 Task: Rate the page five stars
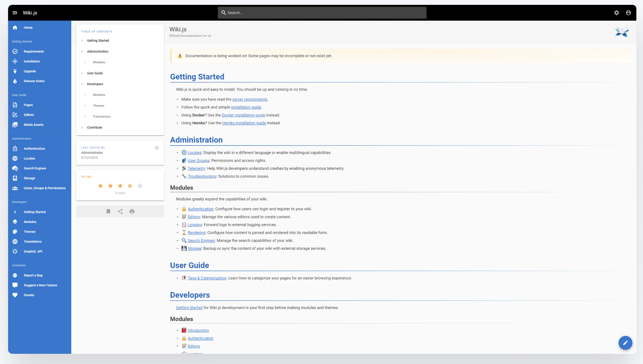pyautogui.click(x=140, y=186)
